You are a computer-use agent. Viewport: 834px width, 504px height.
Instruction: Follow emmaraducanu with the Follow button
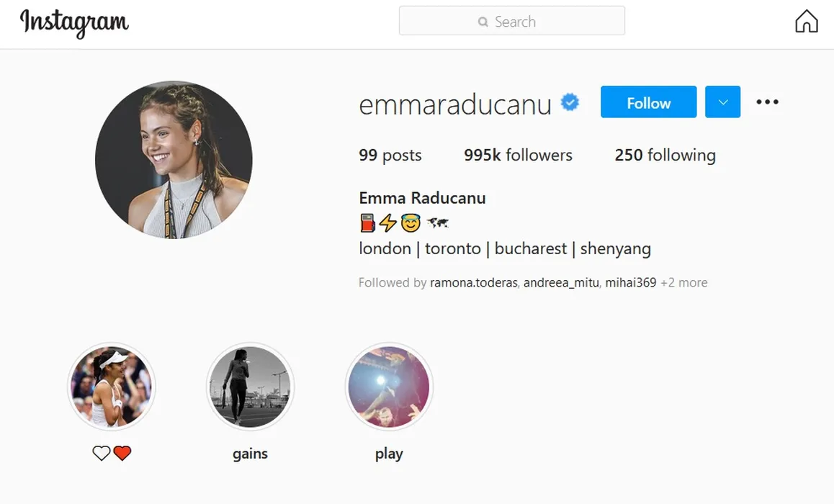coord(648,102)
